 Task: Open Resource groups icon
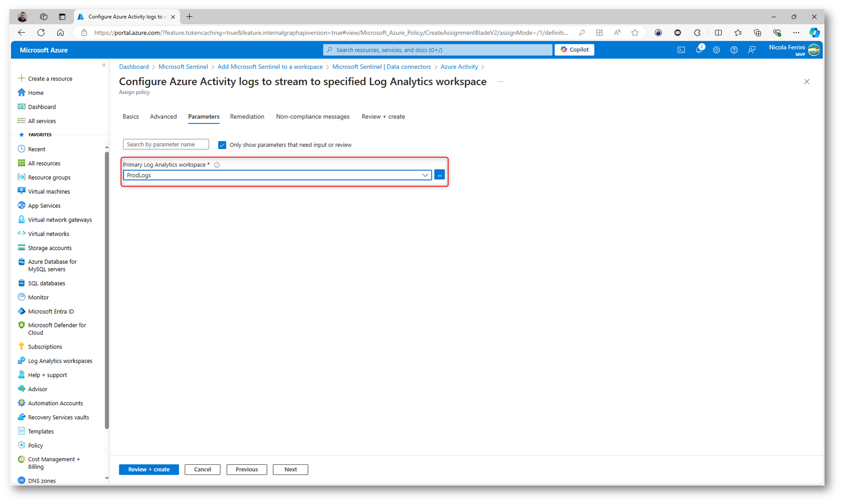pyautogui.click(x=21, y=177)
